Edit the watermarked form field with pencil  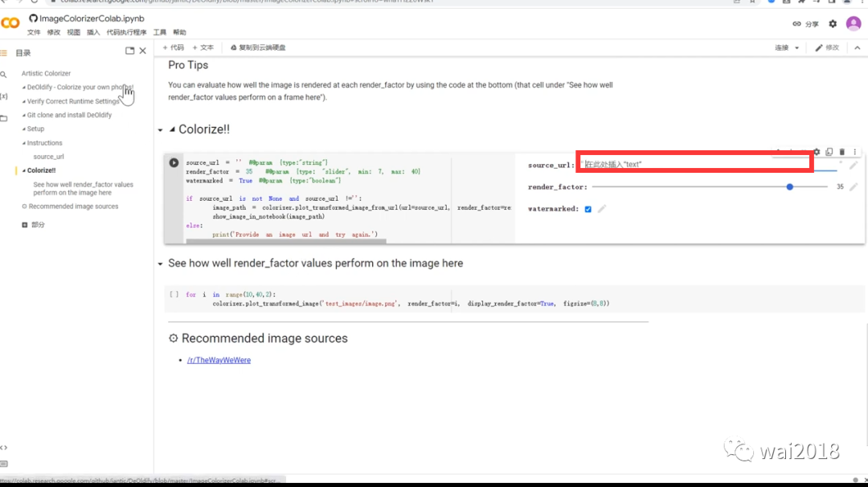click(x=602, y=209)
